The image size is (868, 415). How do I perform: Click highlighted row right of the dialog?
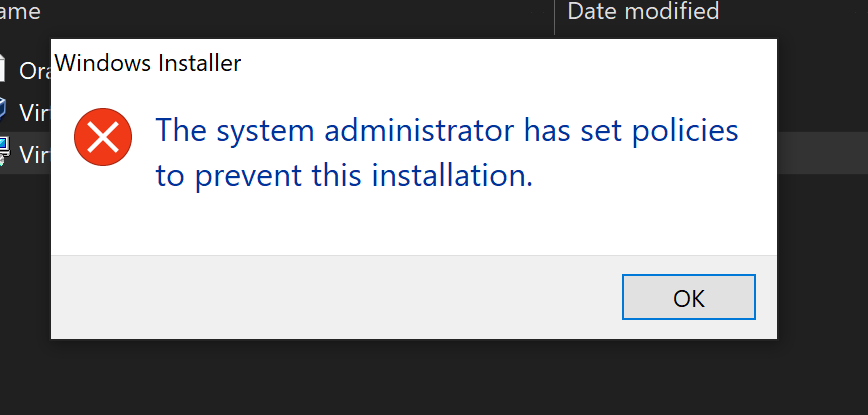[x=822, y=153]
